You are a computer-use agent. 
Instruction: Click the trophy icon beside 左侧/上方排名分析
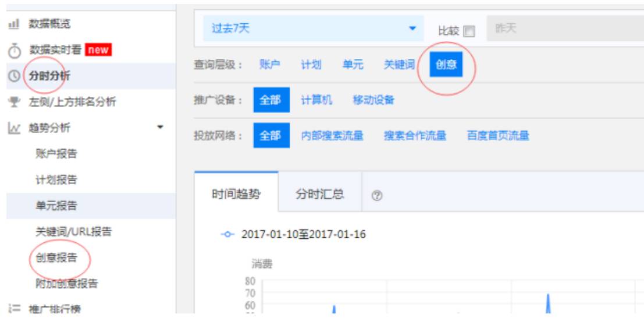pyautogui.click(x=15, y=102)
